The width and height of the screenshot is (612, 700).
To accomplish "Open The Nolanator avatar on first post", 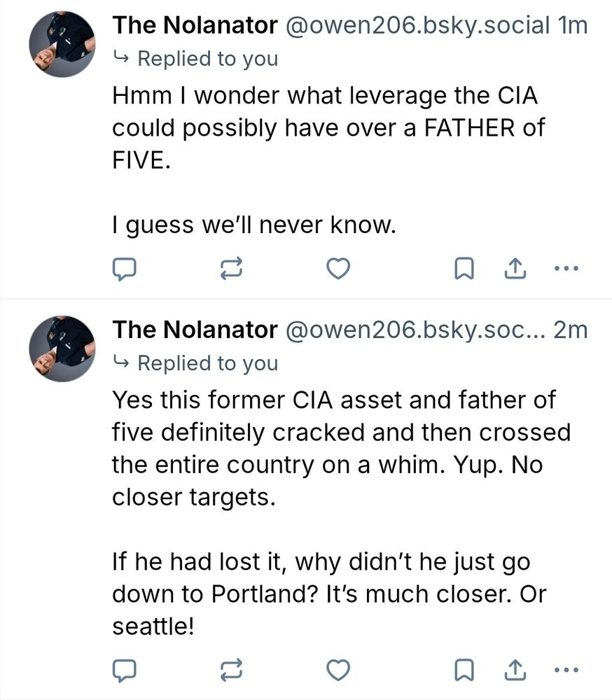I will pyautogui.click(x=62, y=43).
